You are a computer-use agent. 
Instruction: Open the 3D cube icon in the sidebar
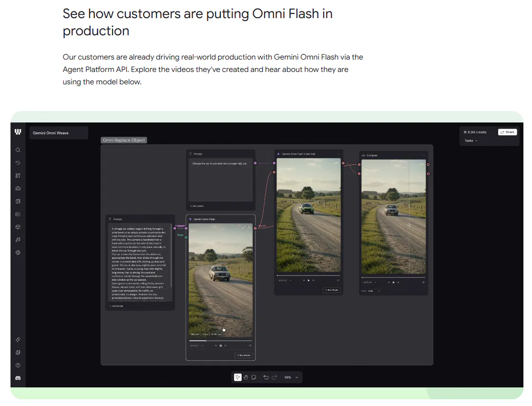(x=18, y=227)
